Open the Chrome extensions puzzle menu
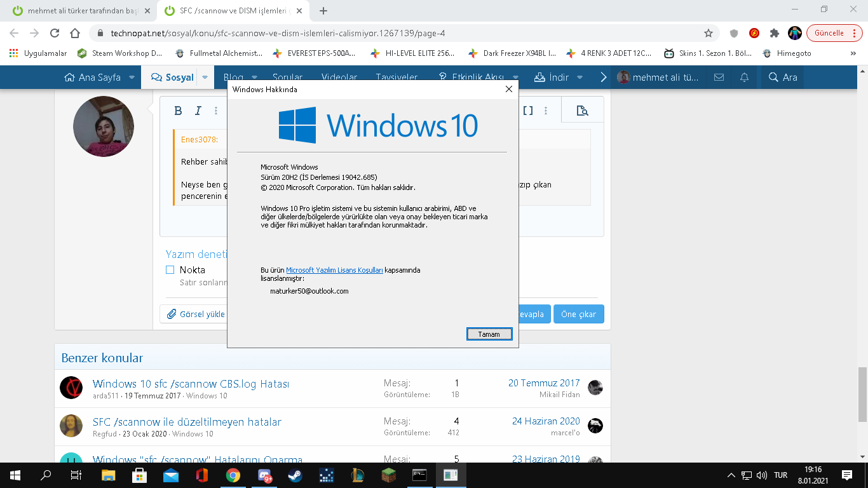 (x=775, y=33)
